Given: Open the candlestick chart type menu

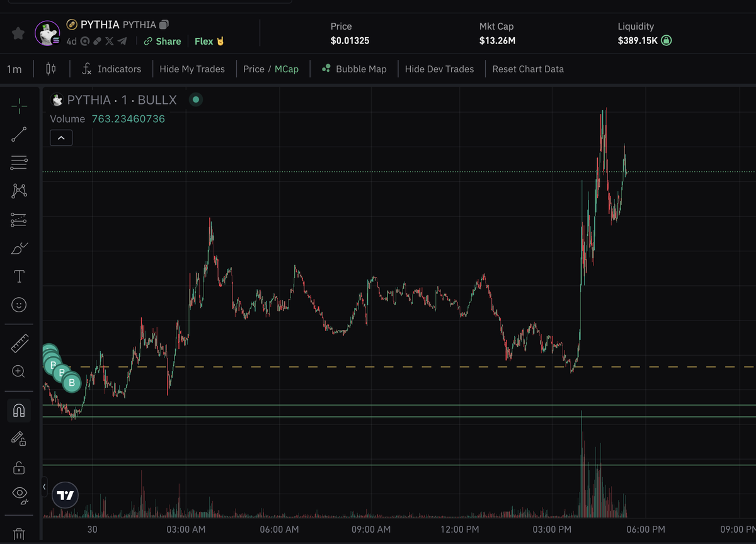Looking at the screenshot, I should click(51, 69).
